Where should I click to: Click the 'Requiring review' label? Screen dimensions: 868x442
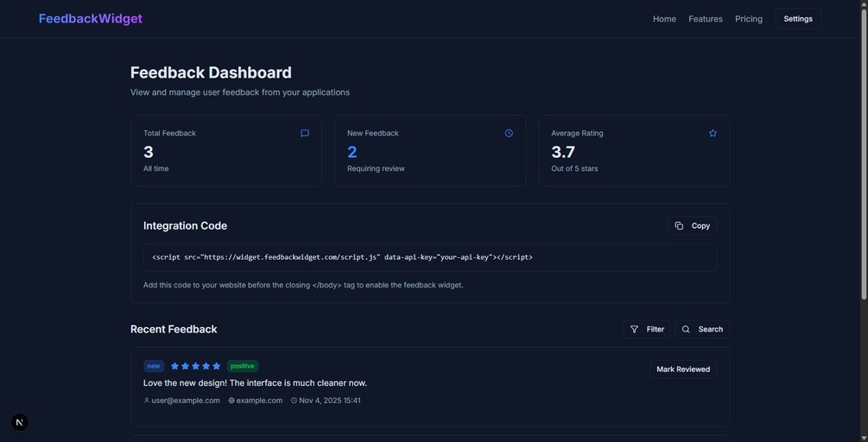pos(376,168)
